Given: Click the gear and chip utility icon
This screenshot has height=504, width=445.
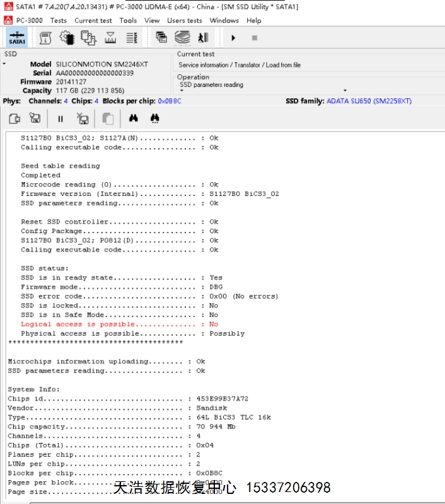Looking at the screenshot, I should click(67, 38).
